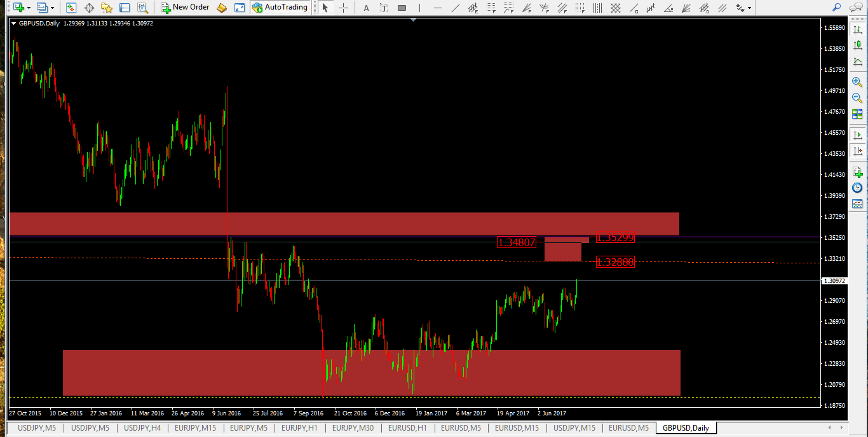
Task: Zoom in on the chart
Action: pyautogui.click(x=857, y=82)
